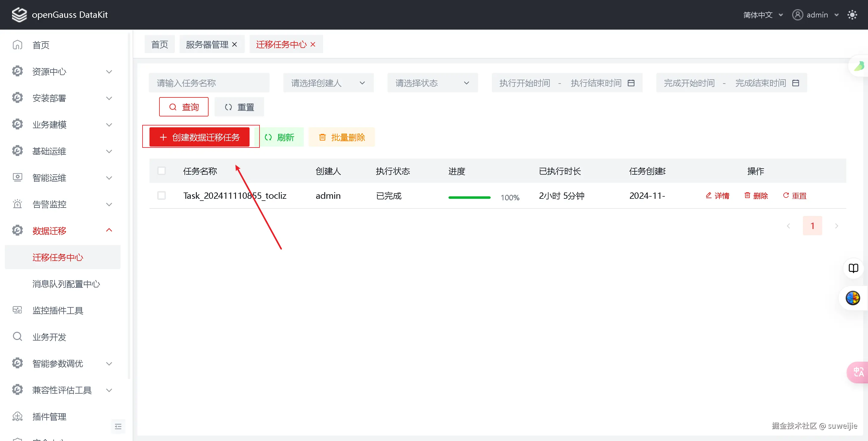The image size is (868, 441).
Task: Expand the 资源中心 sidebar menu
Action: click(62, 71)
